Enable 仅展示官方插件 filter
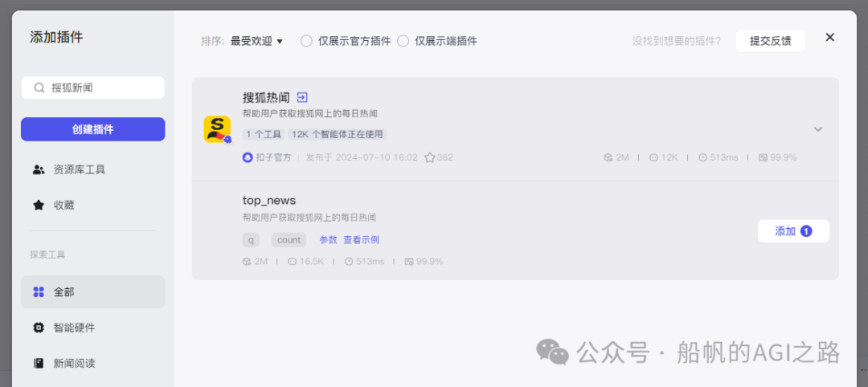The width and height of the screenshot is (868, 387). click(307, 41)
